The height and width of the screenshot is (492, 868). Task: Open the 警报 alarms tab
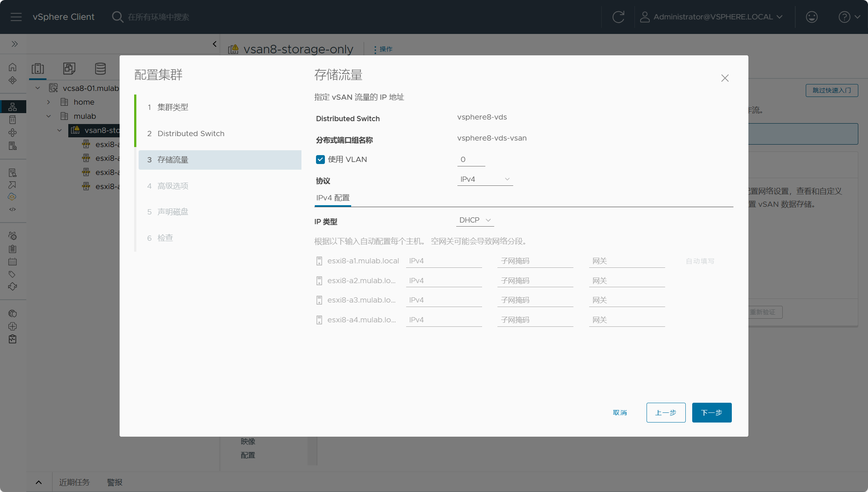pos(115,482)
